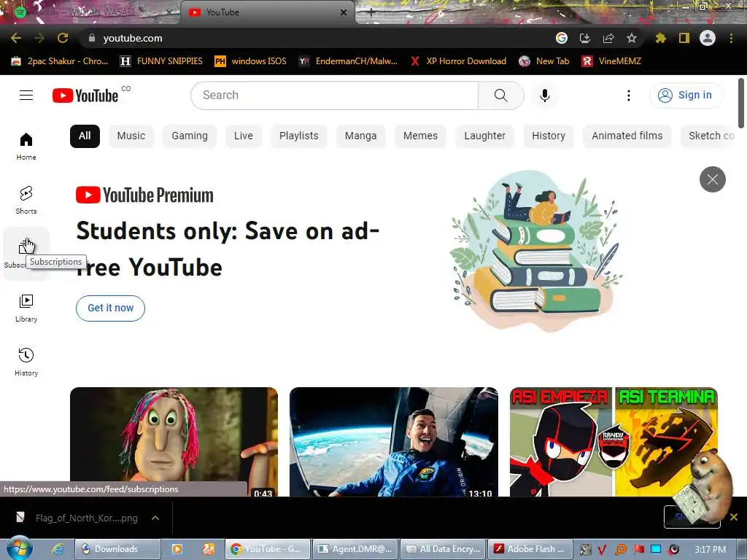This screenshot has width=747, height=560.
Task: Open Library in the sidebar
Action: [26, 308]
